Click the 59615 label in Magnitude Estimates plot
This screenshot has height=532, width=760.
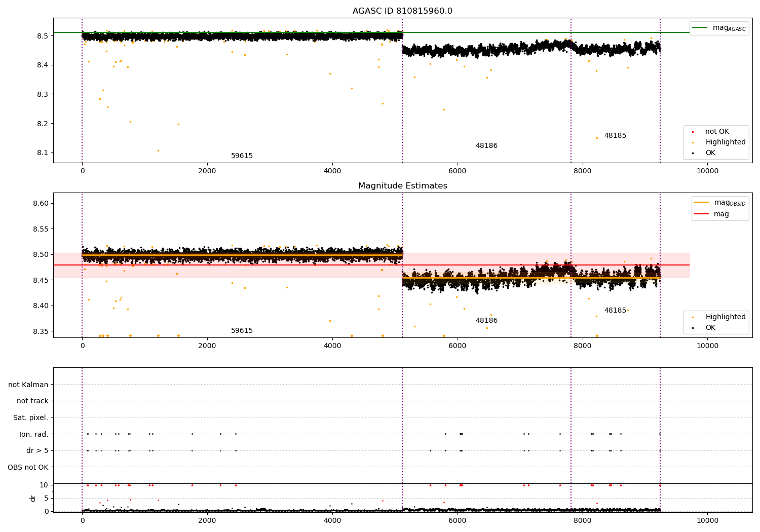(x=242, y=331)
